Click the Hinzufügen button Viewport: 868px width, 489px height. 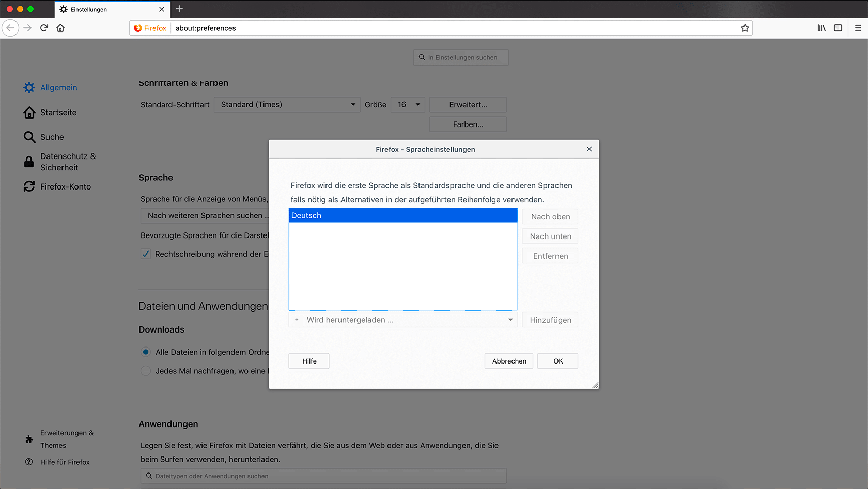[x=550, y=320]
